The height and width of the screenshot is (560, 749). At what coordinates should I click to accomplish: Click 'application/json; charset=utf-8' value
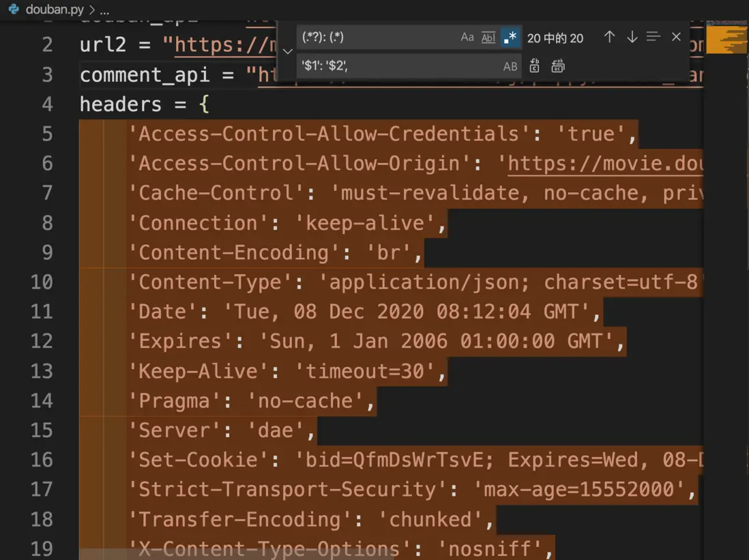pos(514,282)
